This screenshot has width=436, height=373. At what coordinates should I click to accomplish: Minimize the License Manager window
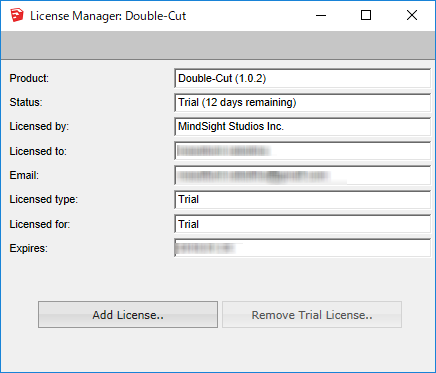coord(321,15)
